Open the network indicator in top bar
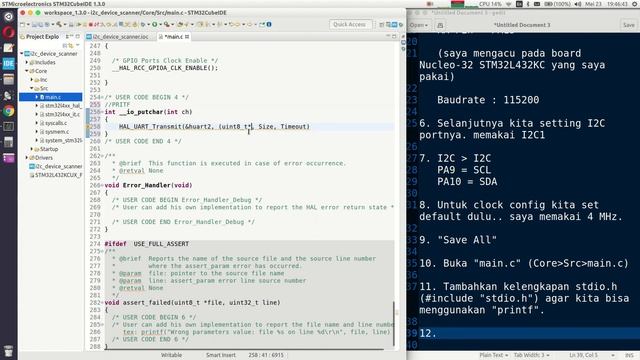640x360 pixels. pyautogui.click(x=509, y=4)
